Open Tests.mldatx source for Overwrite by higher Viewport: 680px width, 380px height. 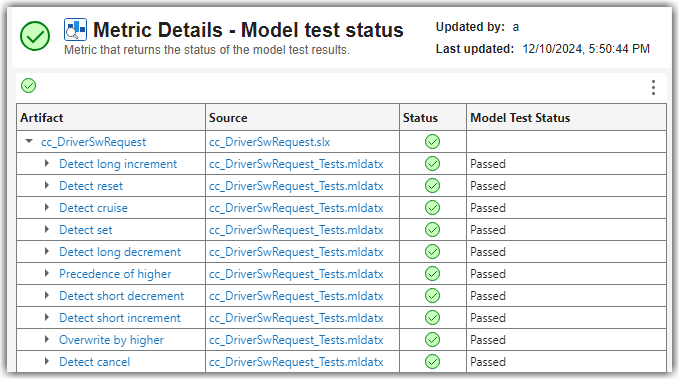pos(296,340)
